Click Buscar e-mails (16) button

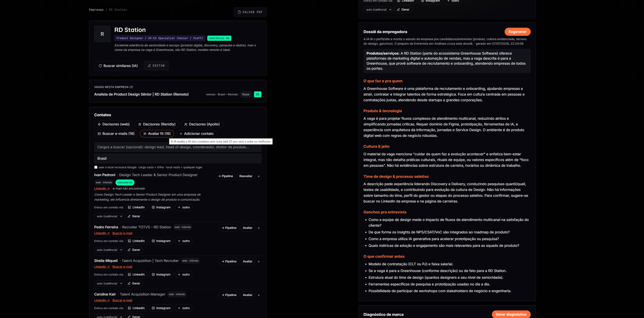[116, 134]
